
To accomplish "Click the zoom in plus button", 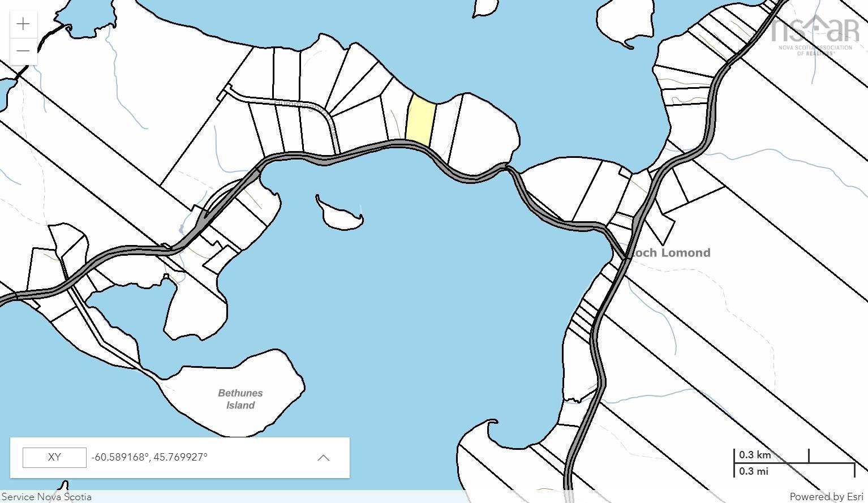I will (x=23, y=24).
